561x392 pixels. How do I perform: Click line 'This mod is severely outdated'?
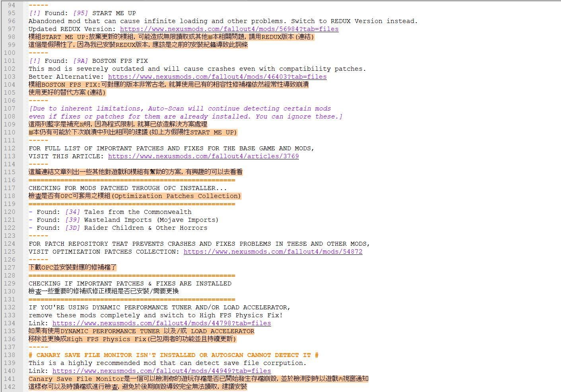click(197, 69)
